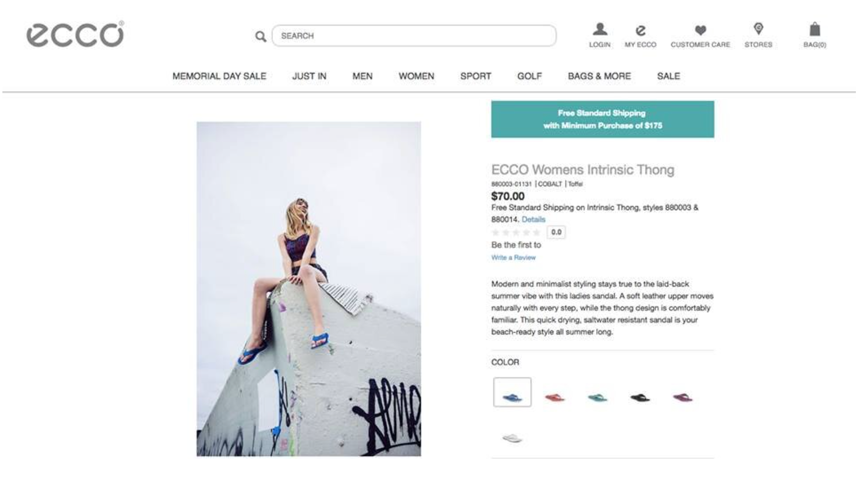Pick the black sandal color swatch
The image size is (868, 481).
pyautogui.click(x=640, y=397)
